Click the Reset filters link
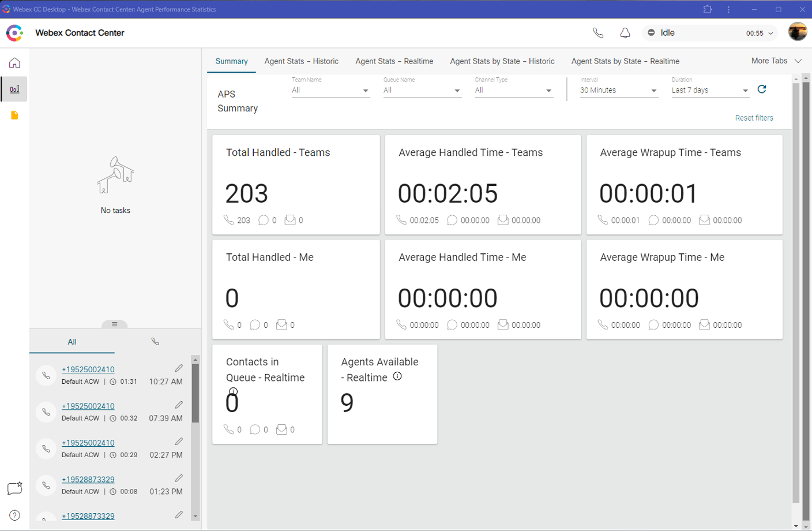The width and height of the screenshot is (812, 531). click(x=754, y=118)
